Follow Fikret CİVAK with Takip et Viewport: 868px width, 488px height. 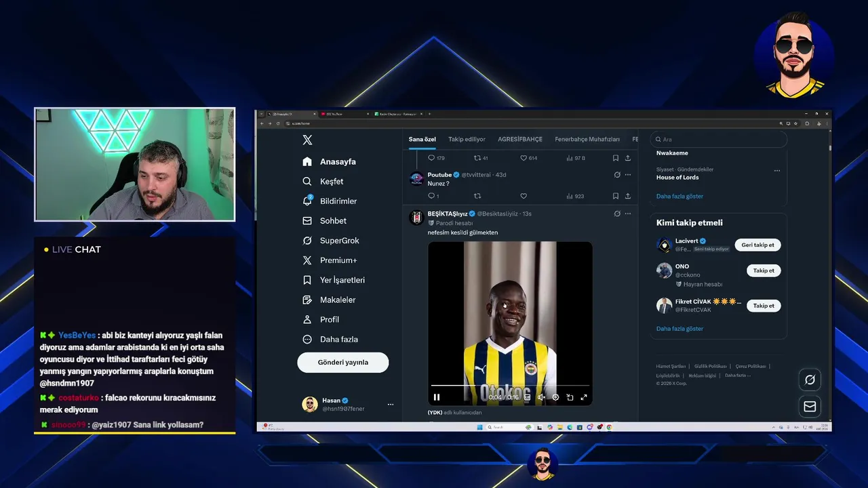(x=764, y=306)
